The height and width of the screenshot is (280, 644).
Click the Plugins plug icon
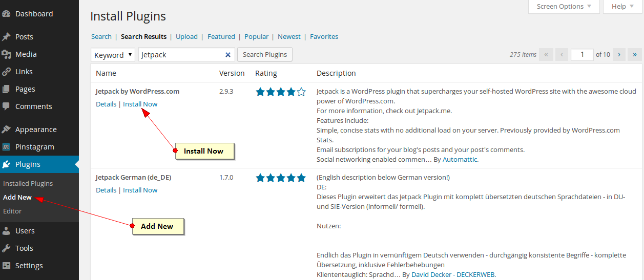(6, 164)
